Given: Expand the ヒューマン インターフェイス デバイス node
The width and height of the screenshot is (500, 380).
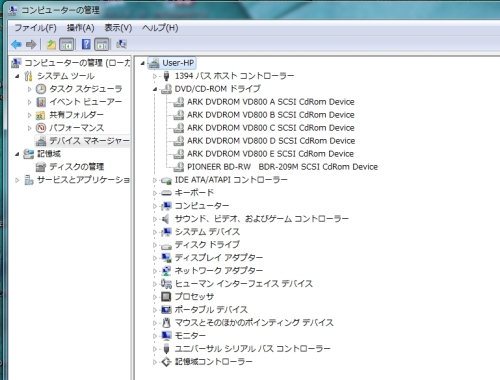Looking at the screenshot, I should coord(155,284).
